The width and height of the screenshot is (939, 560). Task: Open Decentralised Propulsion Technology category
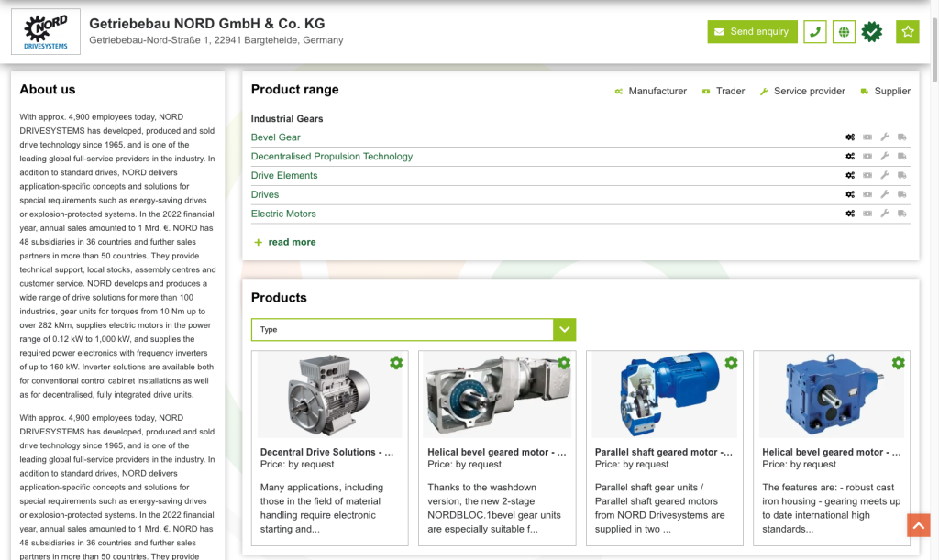tap(332, 157)
